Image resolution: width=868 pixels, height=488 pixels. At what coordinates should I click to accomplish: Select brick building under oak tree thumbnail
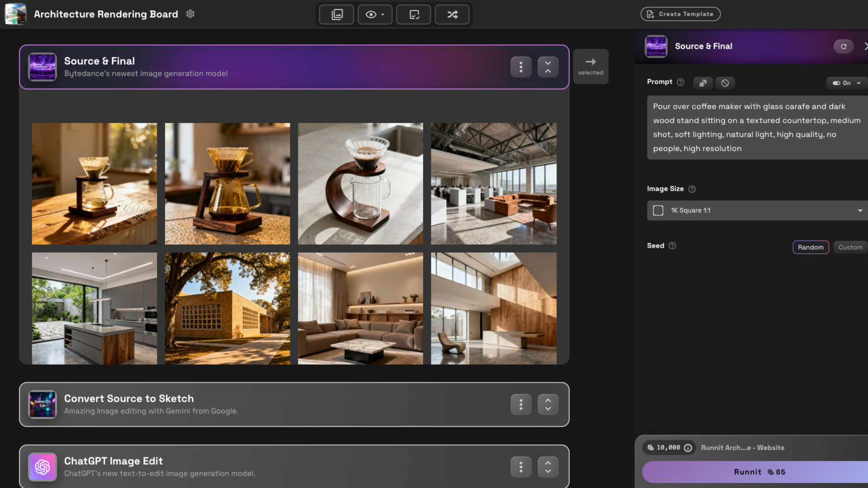pyautogui.click(x=227, y=308)
